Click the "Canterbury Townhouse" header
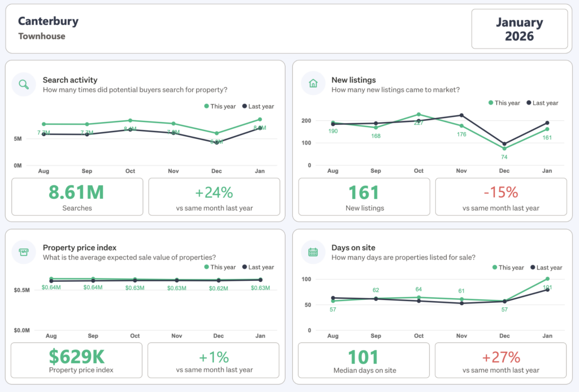This screenshot has width=579, height=392. click(48, 28)
